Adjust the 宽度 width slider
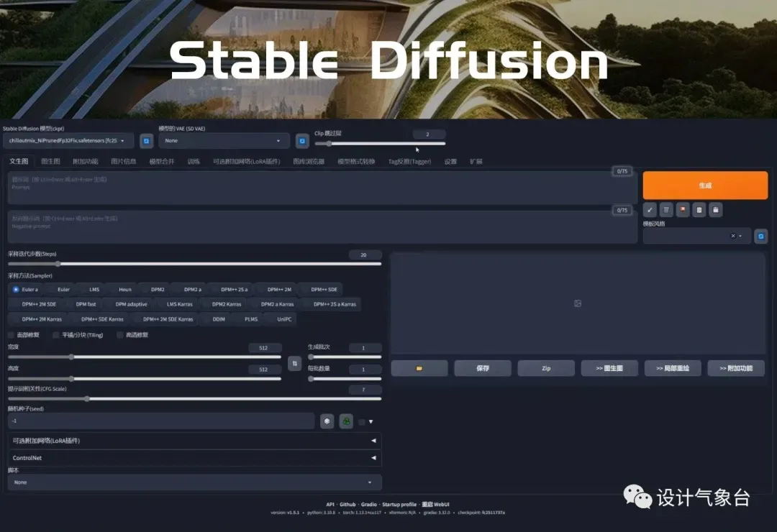This screenshot has height=532, width=777. (x=145, y=357)
